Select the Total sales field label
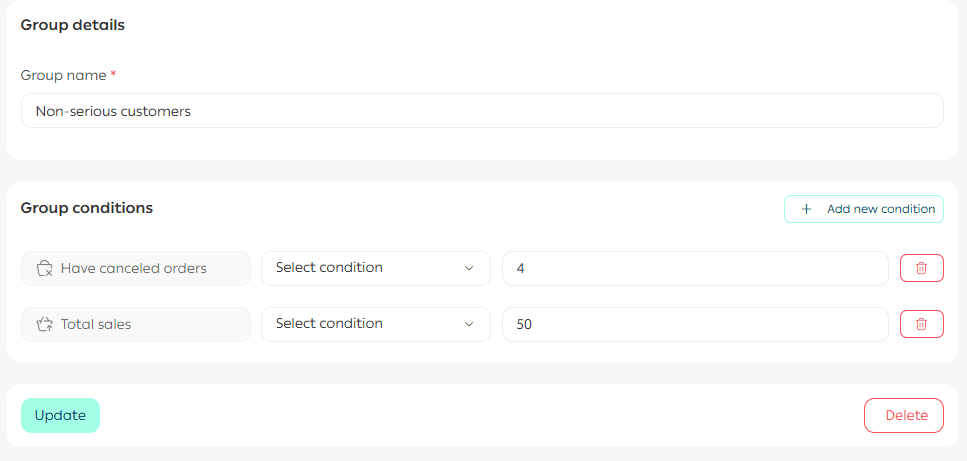The image size is (967, 461). (x=96, y=324)
